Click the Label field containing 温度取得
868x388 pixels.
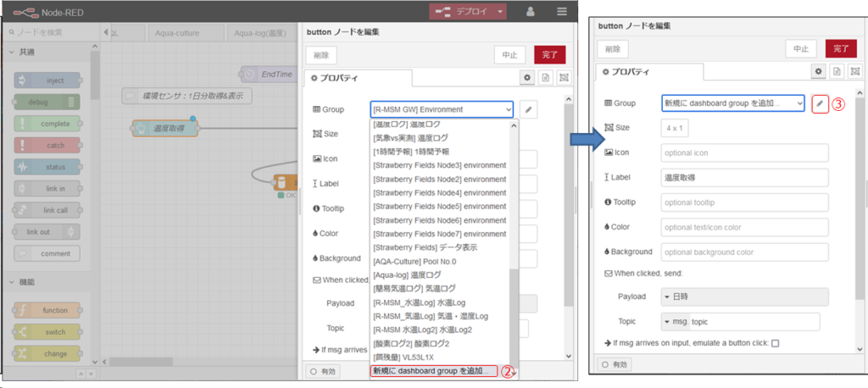point(743,177)
